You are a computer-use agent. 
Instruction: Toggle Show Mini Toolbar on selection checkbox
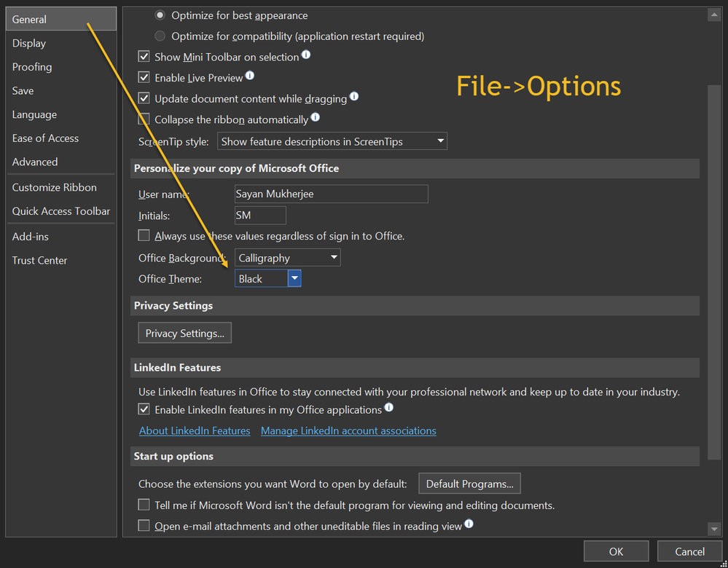coord(144,57)
